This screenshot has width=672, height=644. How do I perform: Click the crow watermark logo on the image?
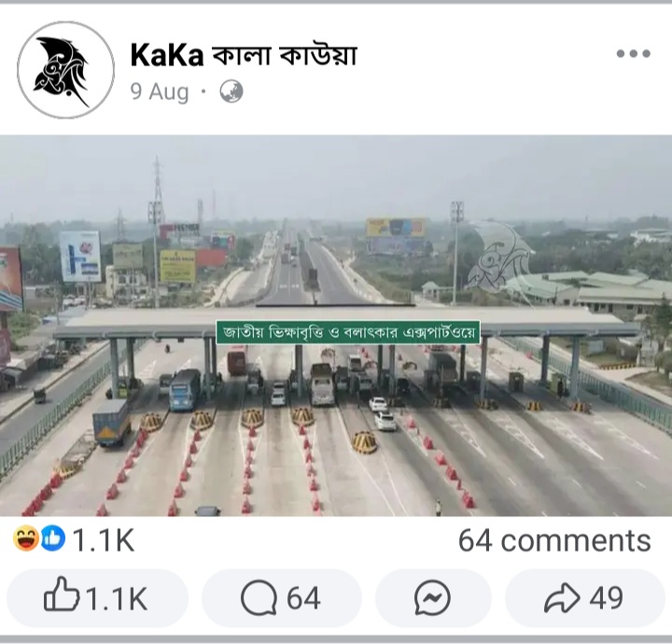(498, 254)
